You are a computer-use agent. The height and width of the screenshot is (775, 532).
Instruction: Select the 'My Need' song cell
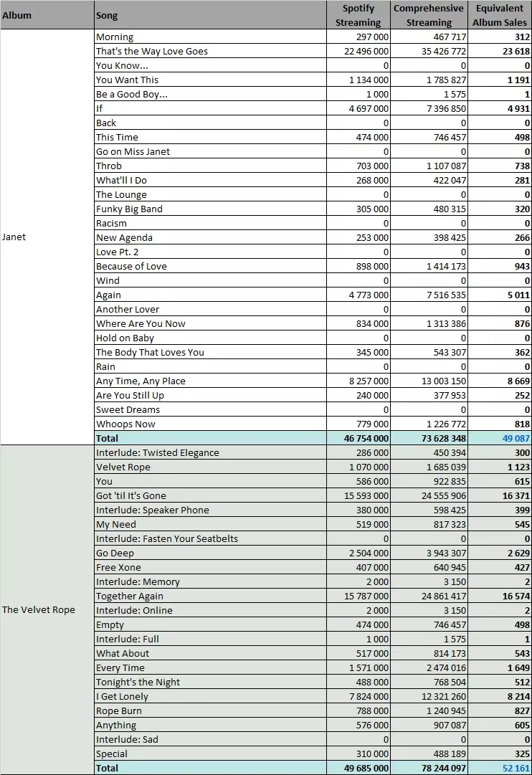[x=210, y=524]
